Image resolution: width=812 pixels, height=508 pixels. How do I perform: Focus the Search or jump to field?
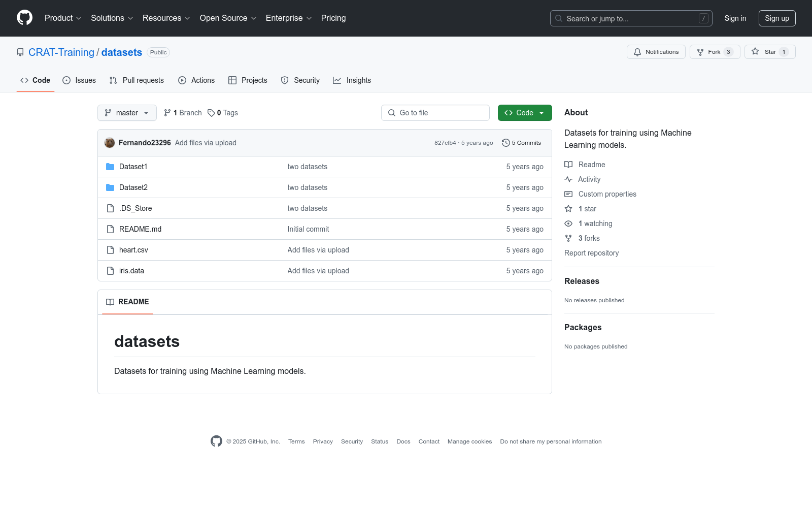[631, 18]
